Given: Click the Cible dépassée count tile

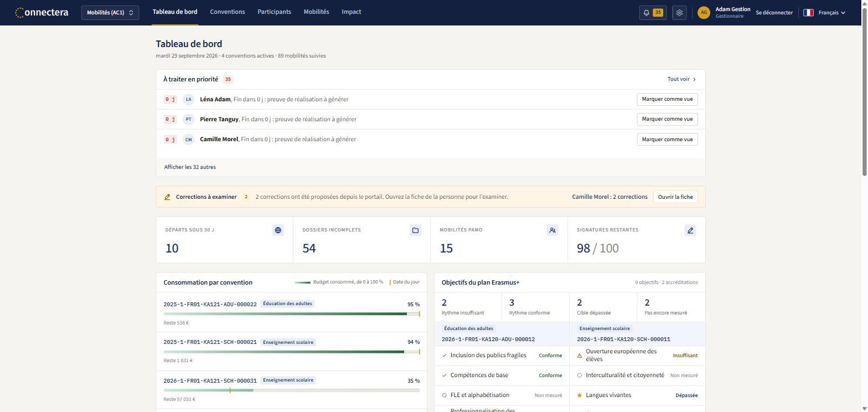Looking at the screenshot, I should pyautogui.click(x=603, y=307).
